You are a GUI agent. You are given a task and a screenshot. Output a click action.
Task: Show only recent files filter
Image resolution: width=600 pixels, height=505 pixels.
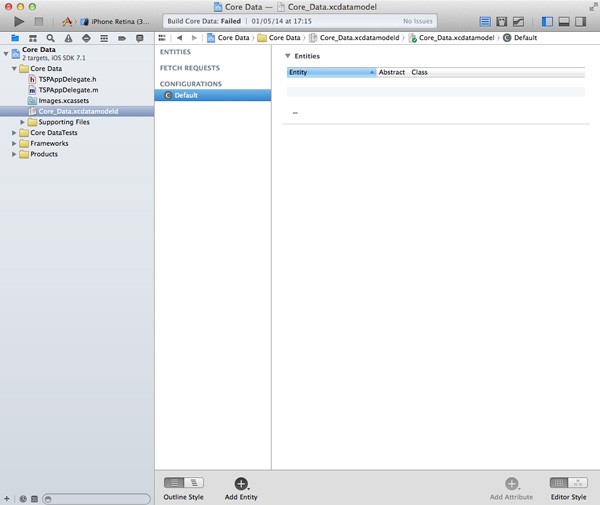pyautogui.click(x=23, y=498)
